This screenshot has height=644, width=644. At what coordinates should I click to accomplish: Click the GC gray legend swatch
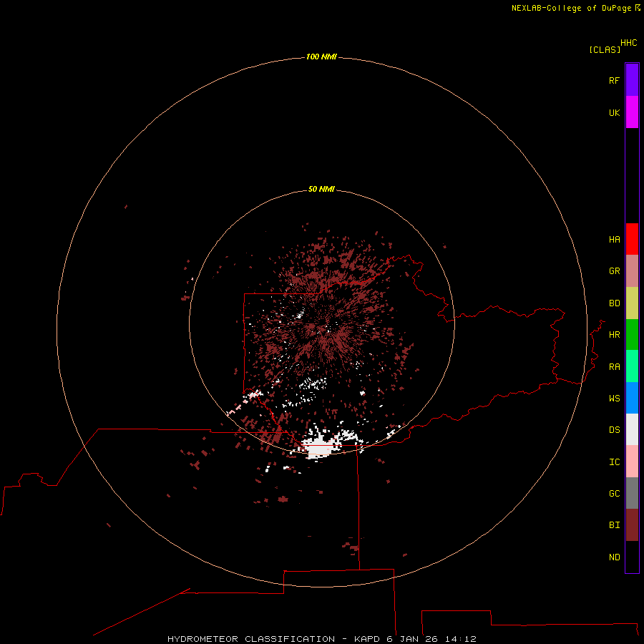click(x=632, y=493)
